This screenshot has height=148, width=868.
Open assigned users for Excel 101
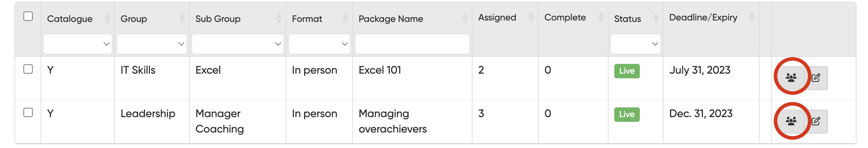791,78
